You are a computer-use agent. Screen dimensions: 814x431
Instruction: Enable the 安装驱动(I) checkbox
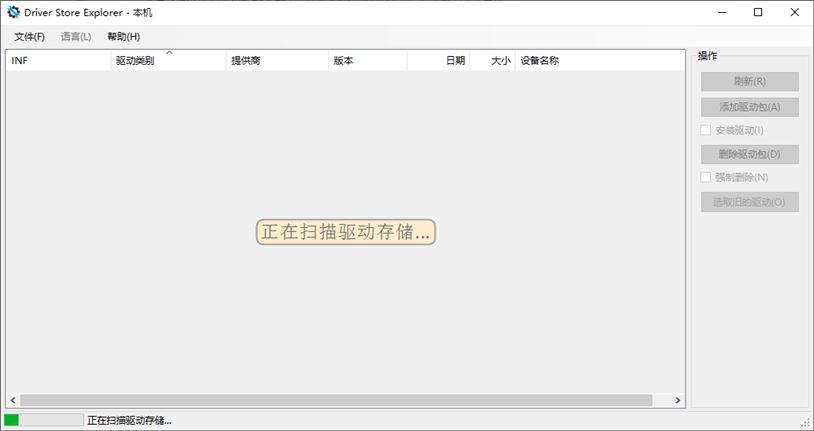click(706, 130)
